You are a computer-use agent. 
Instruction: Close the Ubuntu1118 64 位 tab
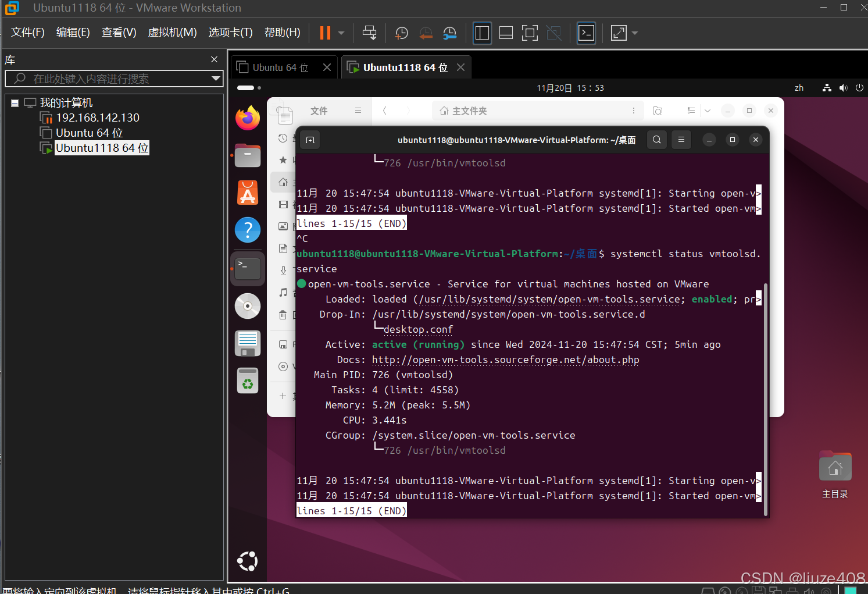461,67
